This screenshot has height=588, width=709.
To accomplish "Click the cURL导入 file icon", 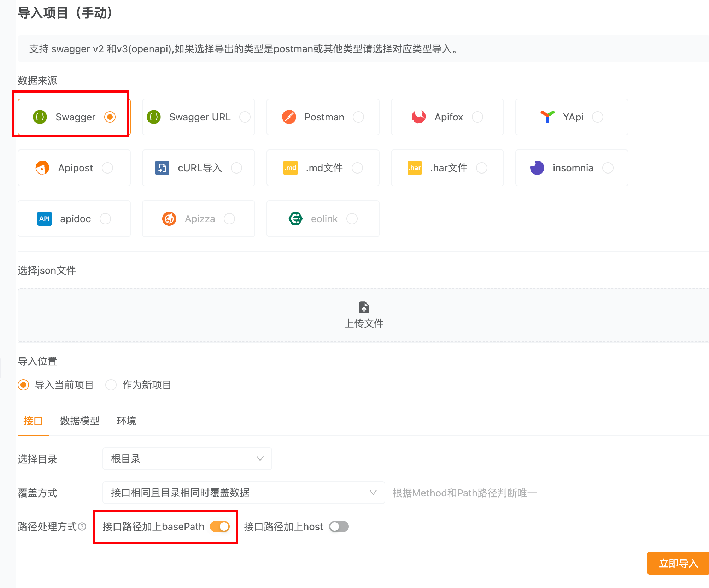I will pyautogui.click(x=162, y=168).
